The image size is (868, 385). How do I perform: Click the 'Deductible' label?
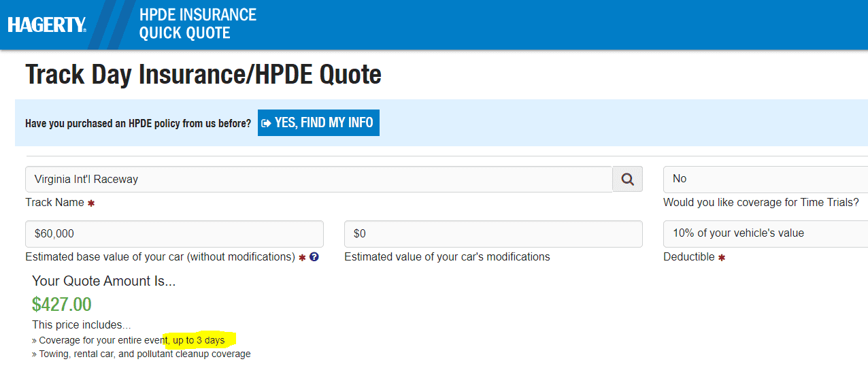[689, 257]
